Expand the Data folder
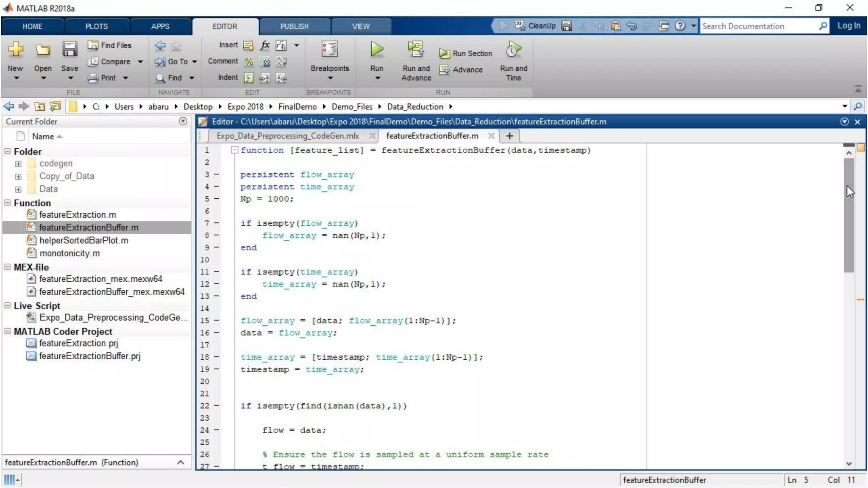Viewport: 868px width, 488px height. pos(18,189)
